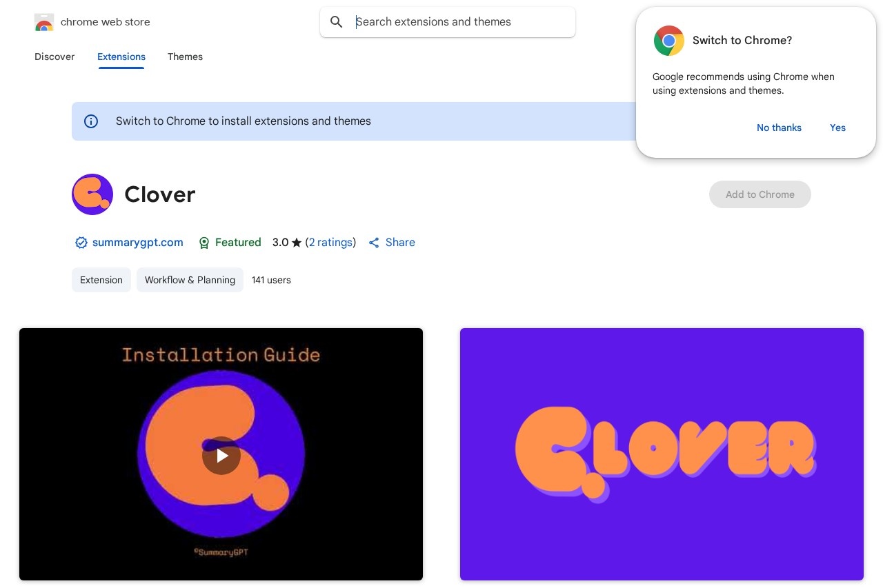Click the search magnifier icon

point(337,22)
